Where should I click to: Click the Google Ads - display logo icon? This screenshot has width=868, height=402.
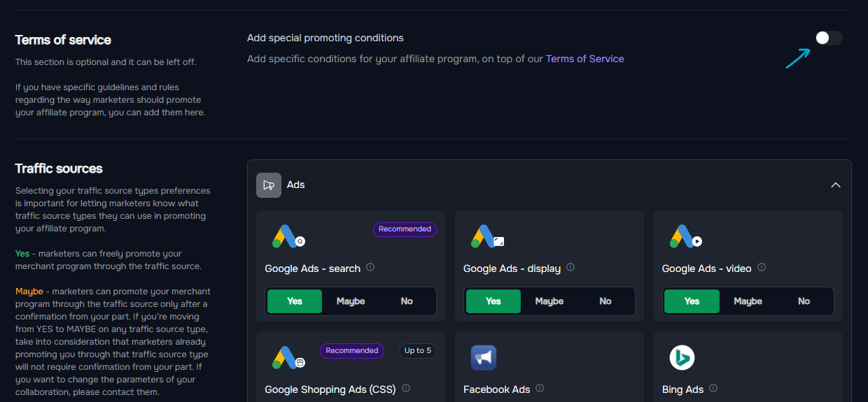coord(487,237)
